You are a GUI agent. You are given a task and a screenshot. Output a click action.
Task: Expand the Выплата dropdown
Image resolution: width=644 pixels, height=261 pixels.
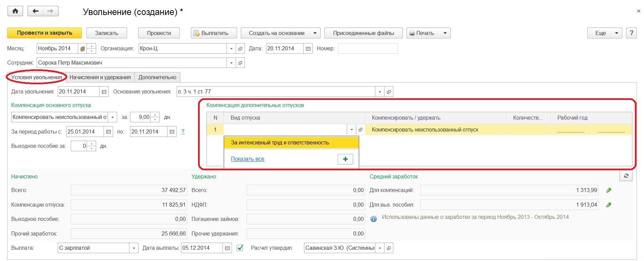[134, 248]
